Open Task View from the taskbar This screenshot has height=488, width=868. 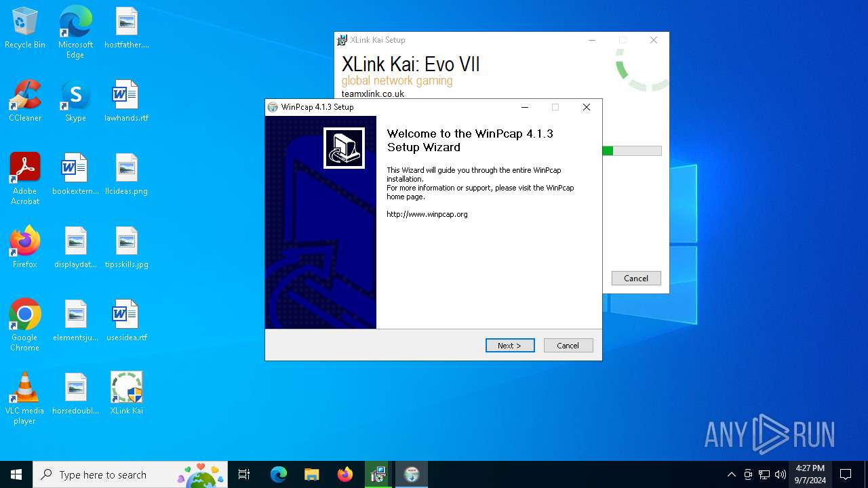tap(244, 474)
